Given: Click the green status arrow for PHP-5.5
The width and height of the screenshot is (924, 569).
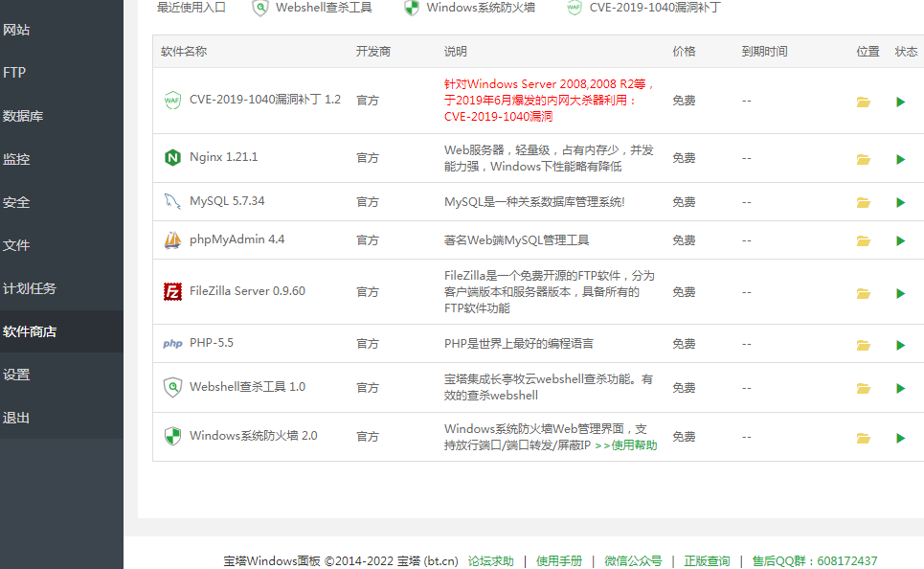Looking at the screenshot, I should click(900, 345).
